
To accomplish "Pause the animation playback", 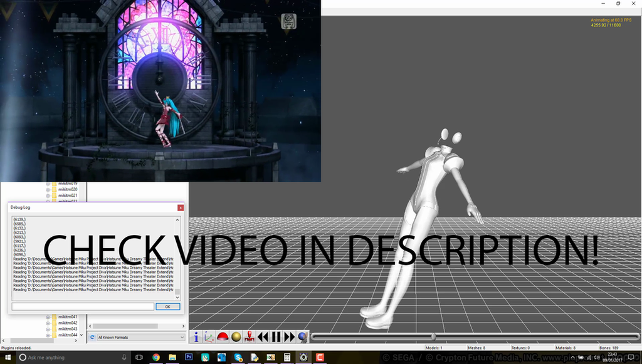I will click(x=276, y=337).
